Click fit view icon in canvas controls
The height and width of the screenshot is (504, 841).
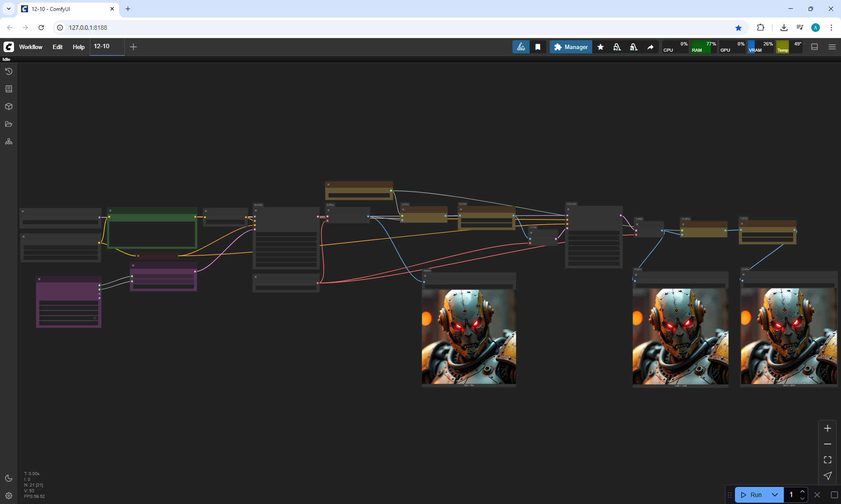click(x=827, y=460)
